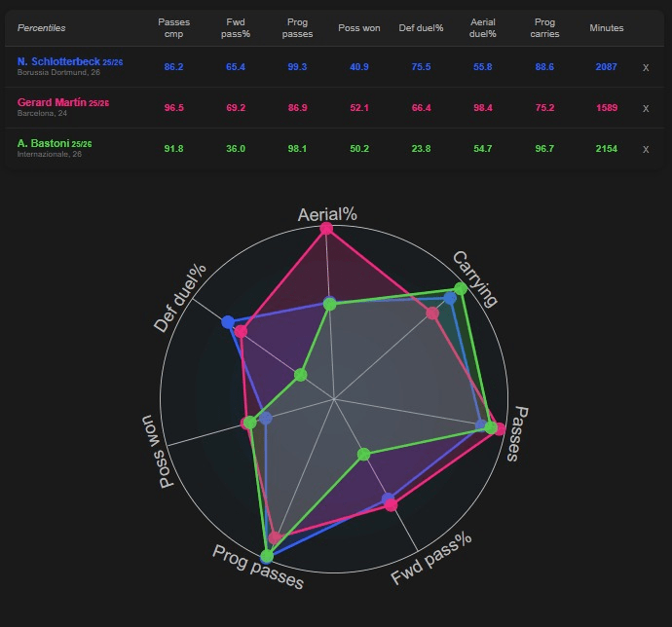Remove Gerard Martín row with X
This screenshot has height=627, width=672.
click(x=645, y=108)
